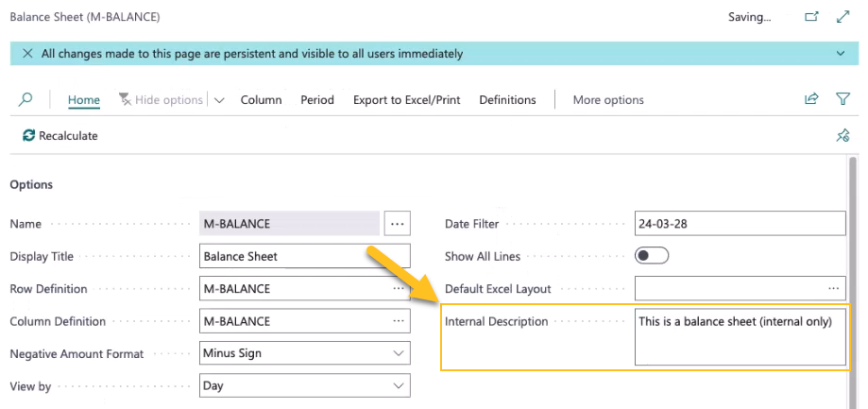Expand the notification banner chevron
The image size is (868, 409).
841,54
